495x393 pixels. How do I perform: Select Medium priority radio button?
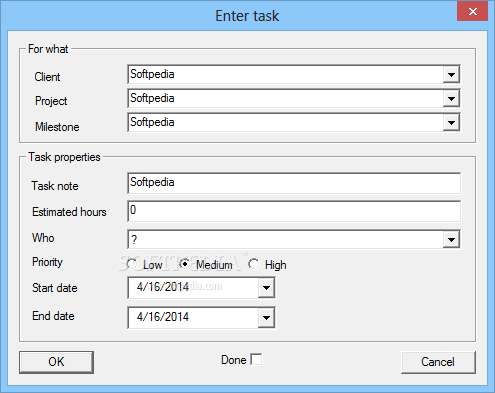point(184,264)
